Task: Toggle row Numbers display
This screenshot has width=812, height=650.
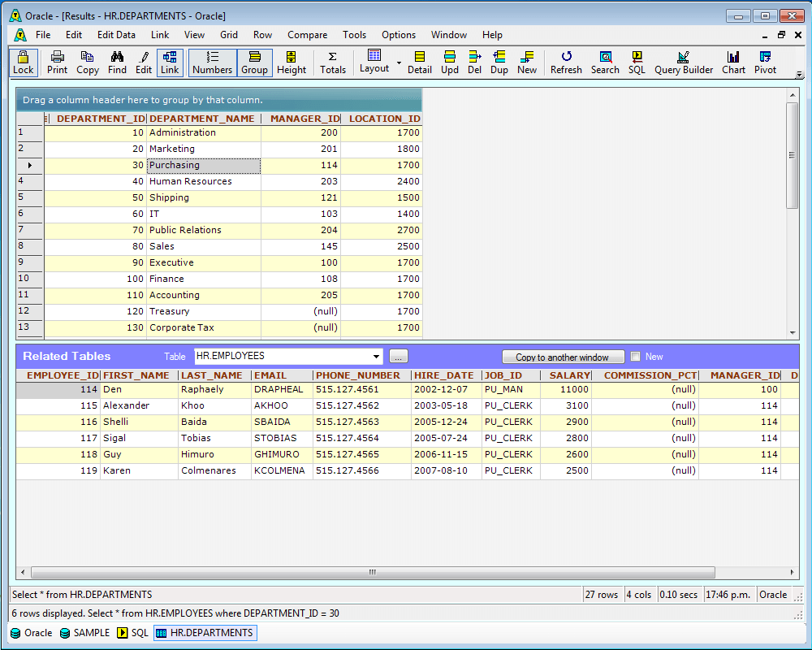Action: pyautogui.click(x=212, y=63)
